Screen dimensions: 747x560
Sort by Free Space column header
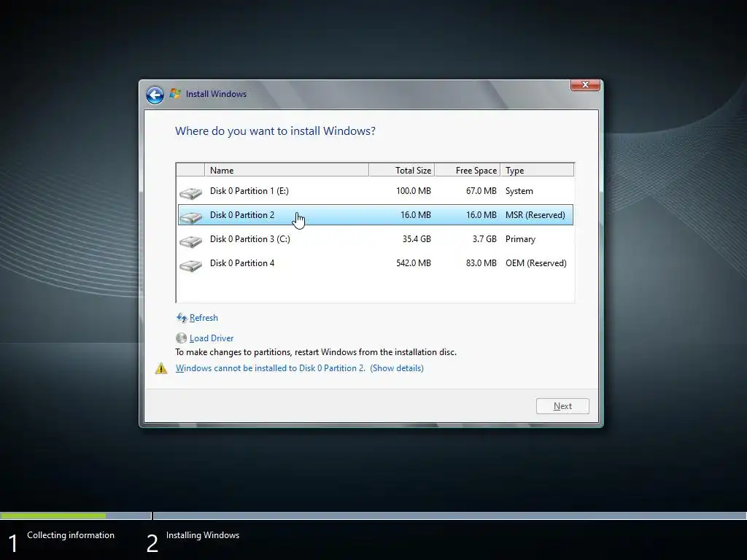click(468, 170)
